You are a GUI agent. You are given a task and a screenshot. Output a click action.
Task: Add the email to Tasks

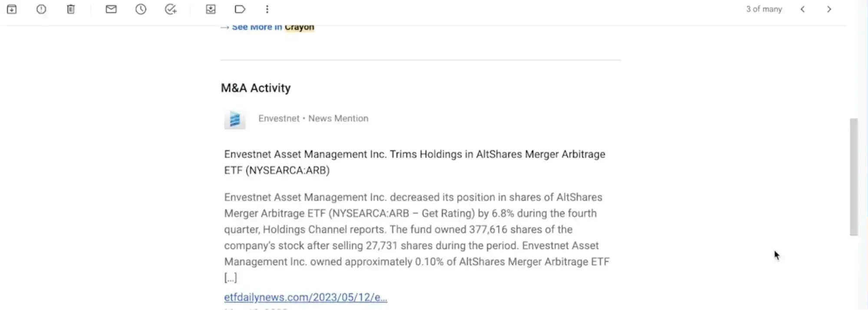(x=171, y=9)
